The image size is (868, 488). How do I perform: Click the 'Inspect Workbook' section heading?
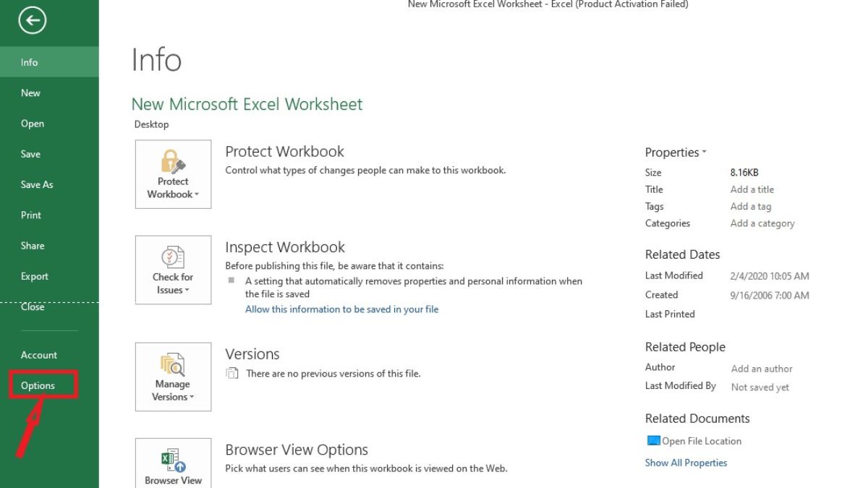click(285, 247)
